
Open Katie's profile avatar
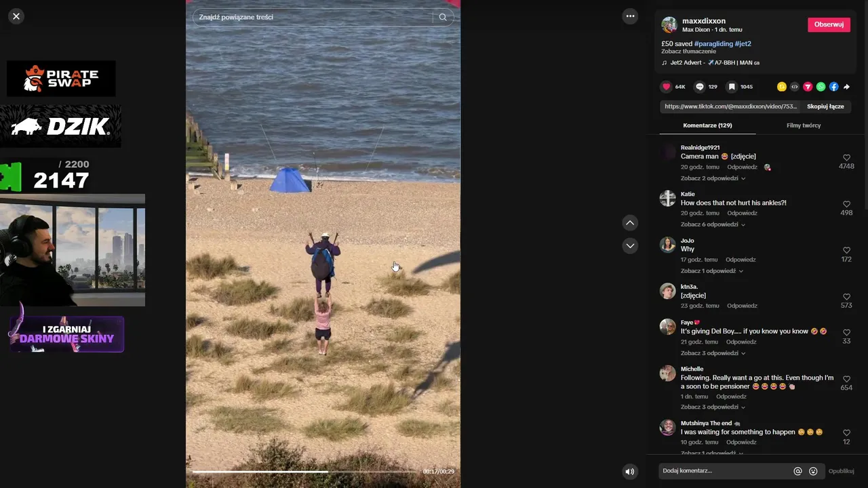pyautogui.click(x=668, y=198)
